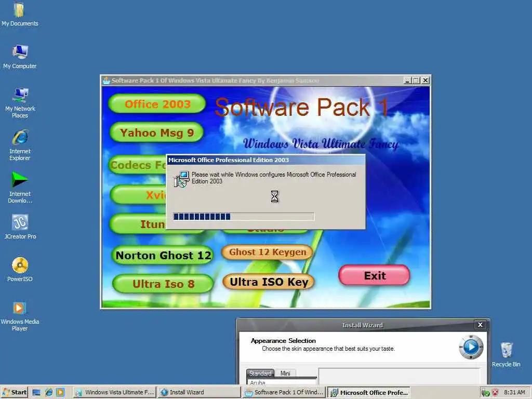
Task: Click the Xvid button in Software Pack
Action: click(138, 195)
